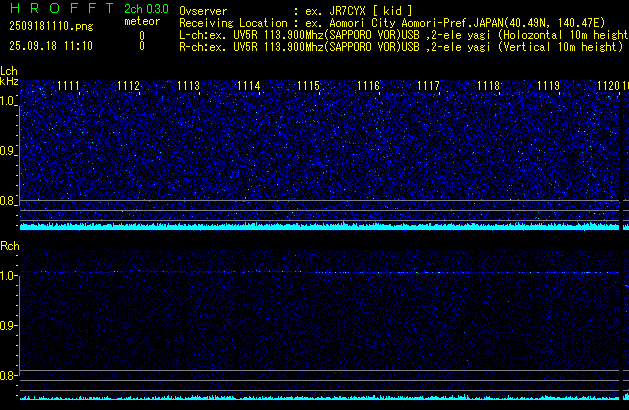Click the 0.8 kHz tick on Rch axis
Viewport: 629px width, 410px height.
[x=8, y=376]
